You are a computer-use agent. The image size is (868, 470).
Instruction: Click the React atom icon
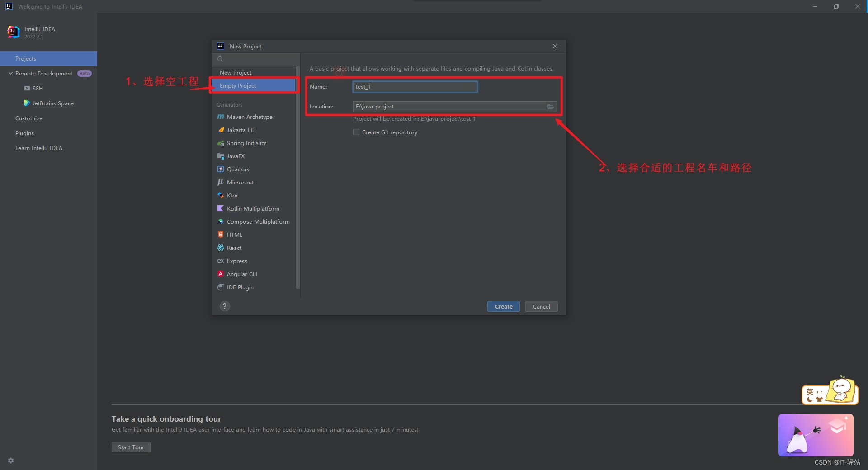pyautogui.click(x=221, y=248)
